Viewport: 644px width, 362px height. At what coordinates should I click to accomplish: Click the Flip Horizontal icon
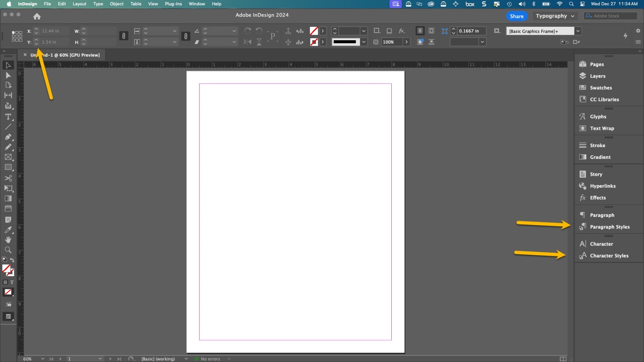tap(248, 42)
